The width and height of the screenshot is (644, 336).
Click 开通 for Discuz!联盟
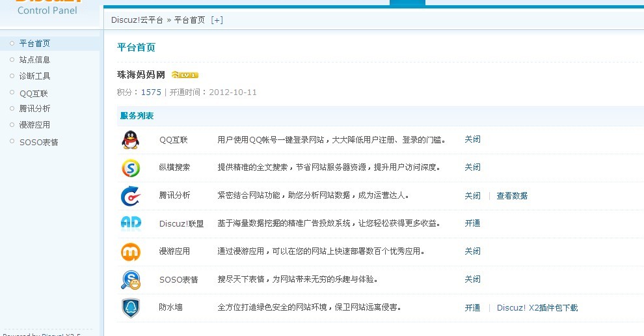coord(472,223)
